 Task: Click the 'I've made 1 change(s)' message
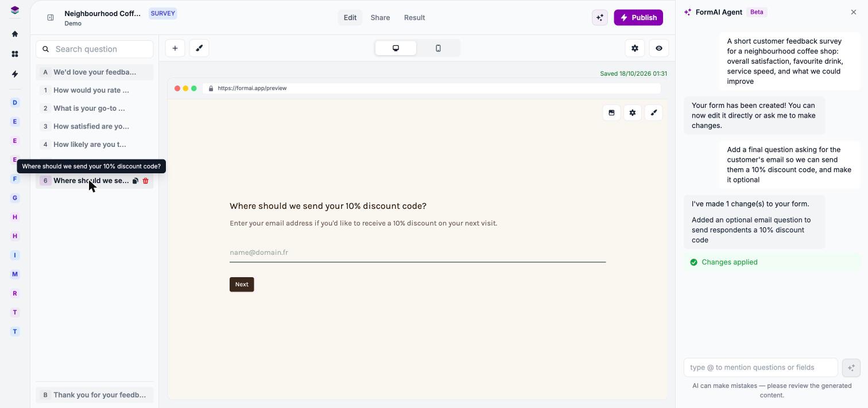(x=754, y=222)
